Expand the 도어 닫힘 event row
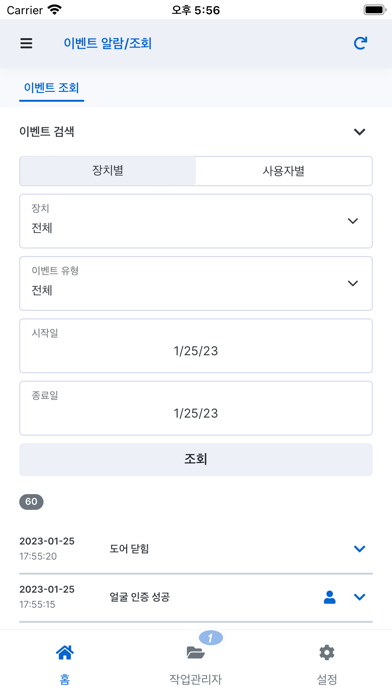The width and height of the screenshot is (392, 696). click(359, 549)
